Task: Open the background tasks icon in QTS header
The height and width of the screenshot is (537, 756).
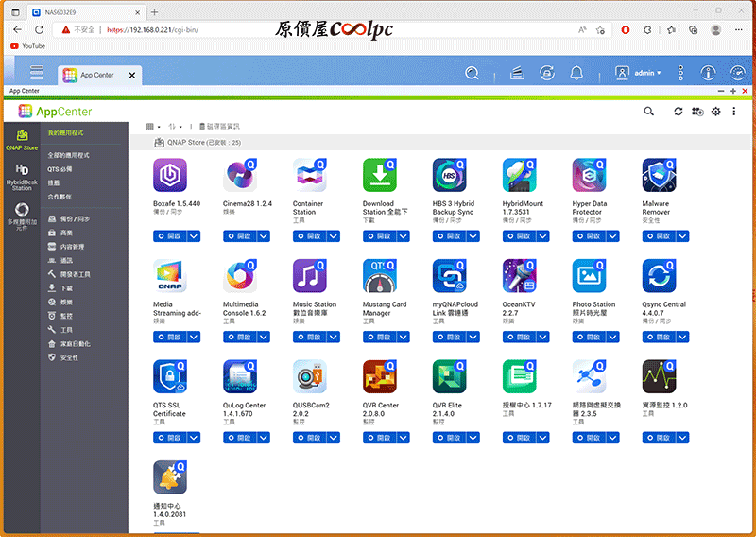Action: coord(517,74)
